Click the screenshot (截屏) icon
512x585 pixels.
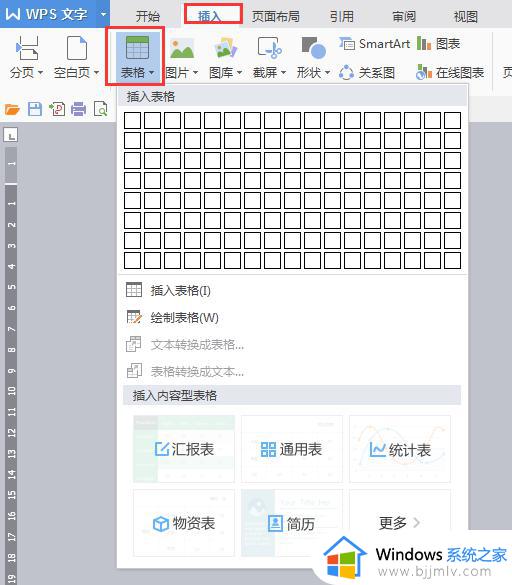click(269, 48)
